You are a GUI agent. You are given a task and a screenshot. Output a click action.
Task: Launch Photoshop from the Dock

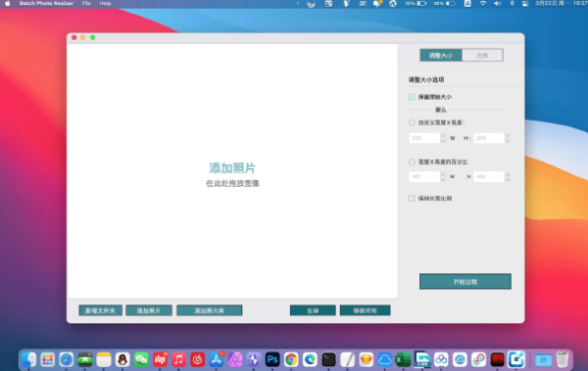point(272,360)
